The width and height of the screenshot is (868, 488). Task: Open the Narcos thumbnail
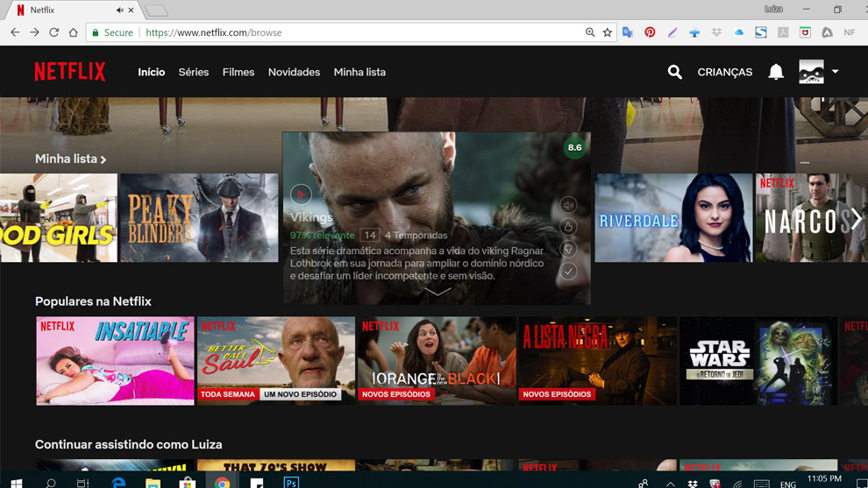point(812,218)
